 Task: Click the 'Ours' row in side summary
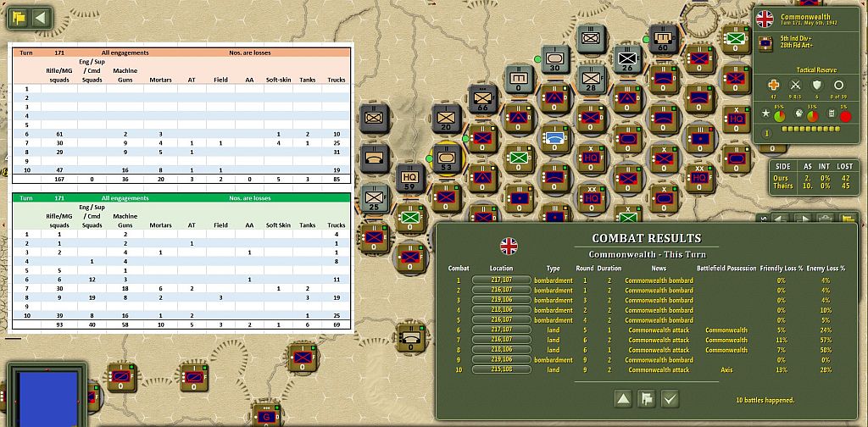tap(814, 178)
